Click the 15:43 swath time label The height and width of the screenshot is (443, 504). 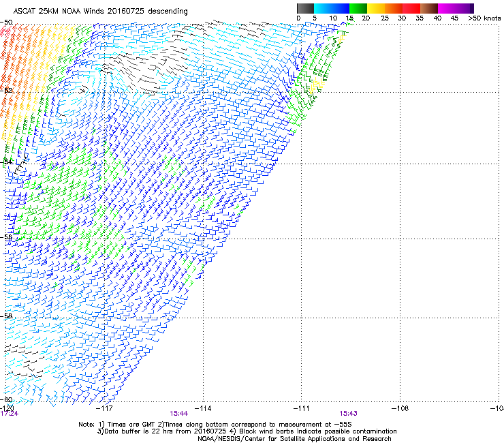(349, 414)
